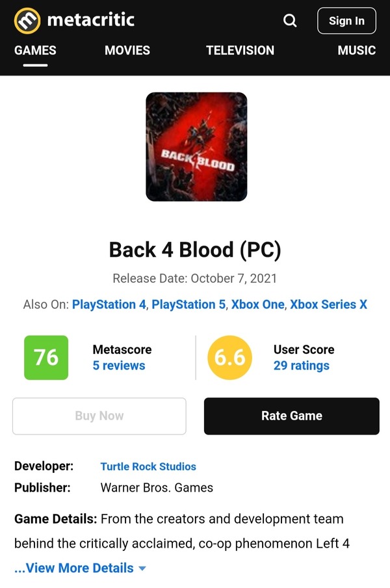
Task: Open the Xbox Series X version link
Action: (328, 304)
